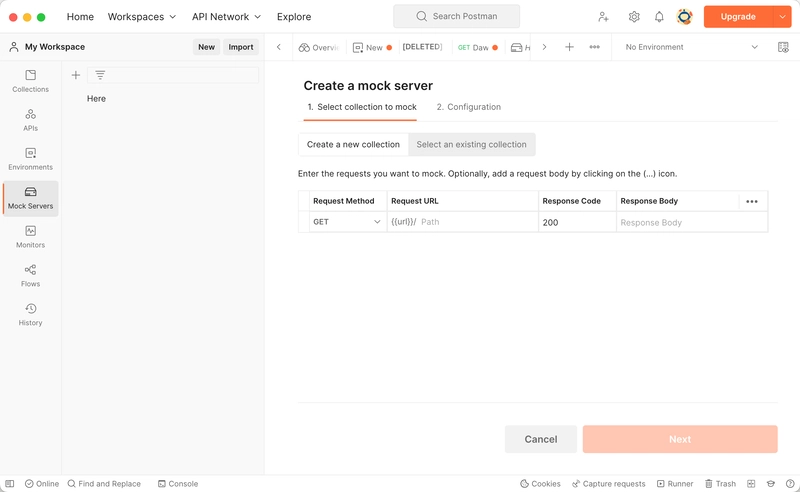Open the Bootcamp graduation cap icon

tap(770, 484)
